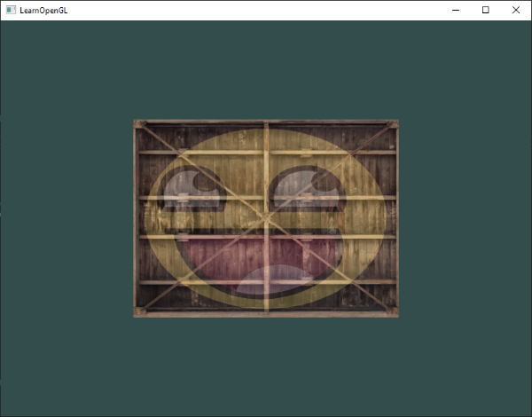
Task: Click the teal background right of the crate
Action: coord(465,218)
